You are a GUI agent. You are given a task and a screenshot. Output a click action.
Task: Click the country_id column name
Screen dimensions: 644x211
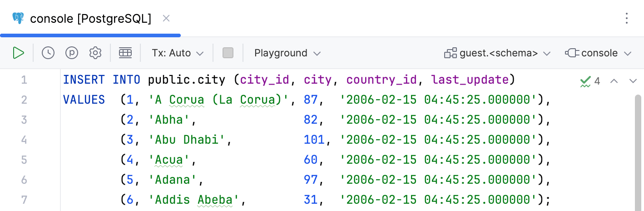(x=381, y=80)
